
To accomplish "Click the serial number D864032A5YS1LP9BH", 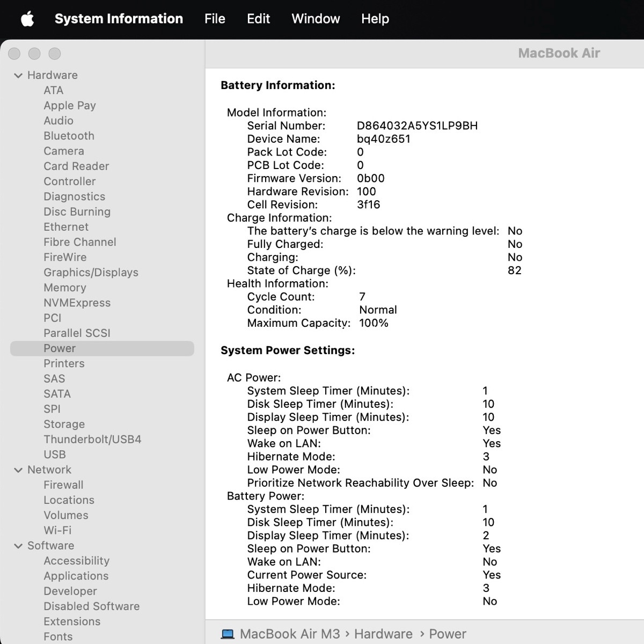I will pyautogui.click(x=418, y=126).
